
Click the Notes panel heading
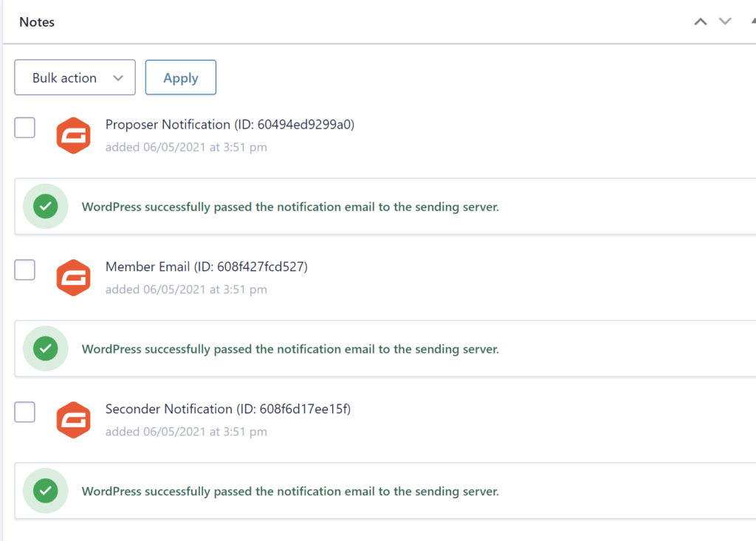pos(37,22)
